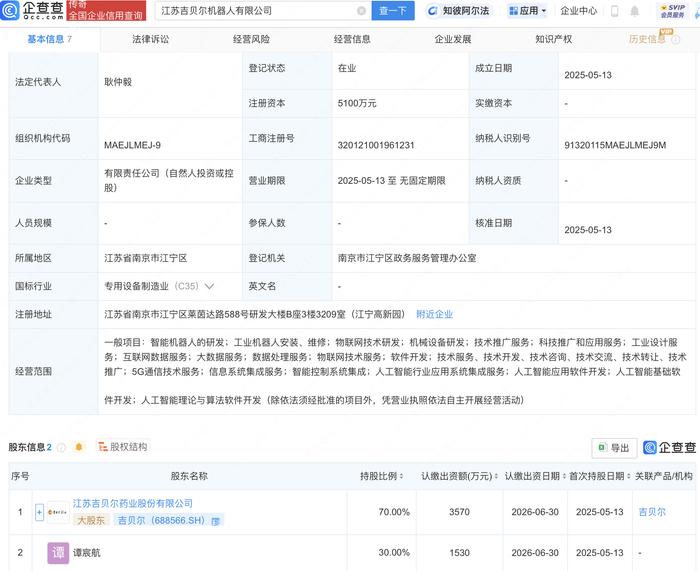Screen dimensions: 700x571
Task: Open 股权结构 equity structure view
Action: 123,447
